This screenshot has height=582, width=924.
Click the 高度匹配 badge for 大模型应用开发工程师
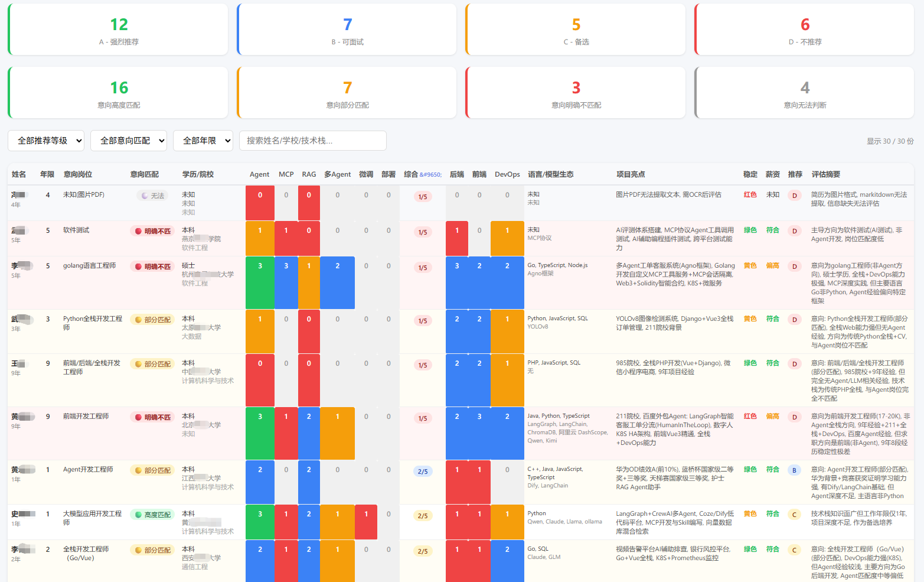153,515
